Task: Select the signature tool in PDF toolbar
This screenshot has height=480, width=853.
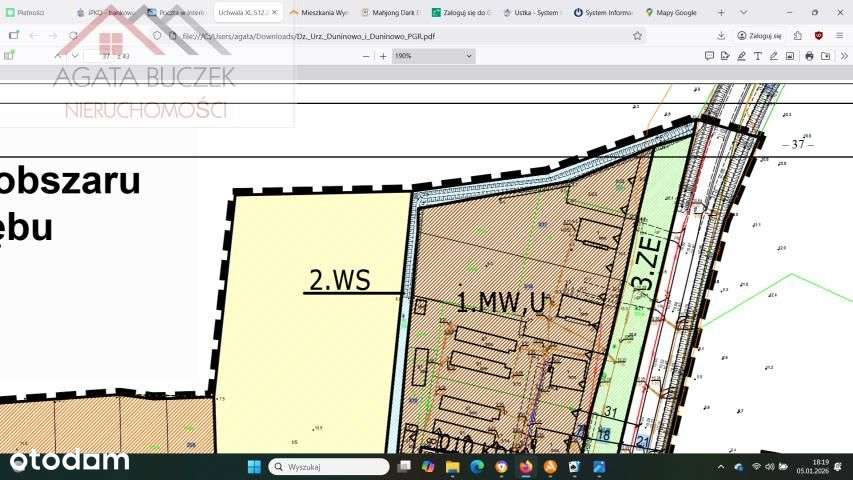Action: pyautogui.click(x=725, y=56)
